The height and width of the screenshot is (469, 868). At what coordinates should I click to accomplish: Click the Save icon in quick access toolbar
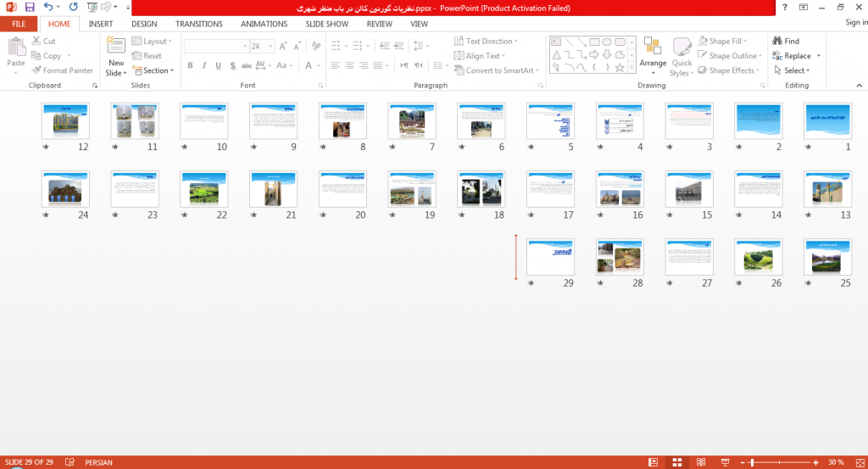point(30,7)
